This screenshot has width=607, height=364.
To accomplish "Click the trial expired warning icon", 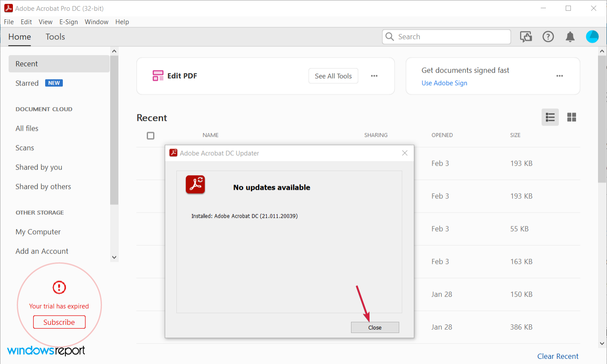I will point(59,287).
